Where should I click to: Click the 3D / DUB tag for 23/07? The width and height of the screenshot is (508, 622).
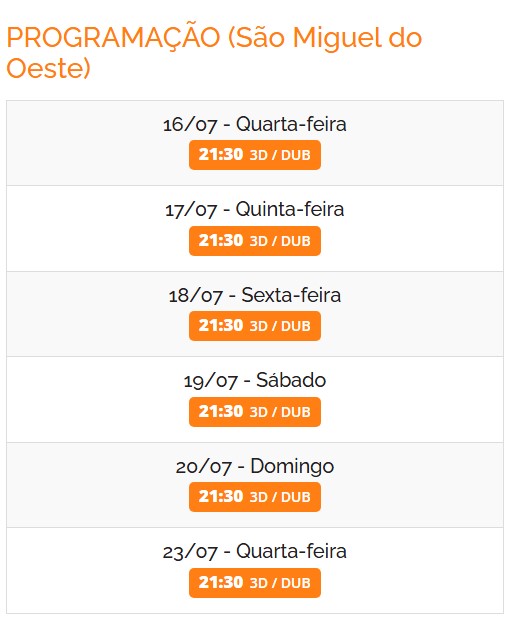click(x=280, y=583)
